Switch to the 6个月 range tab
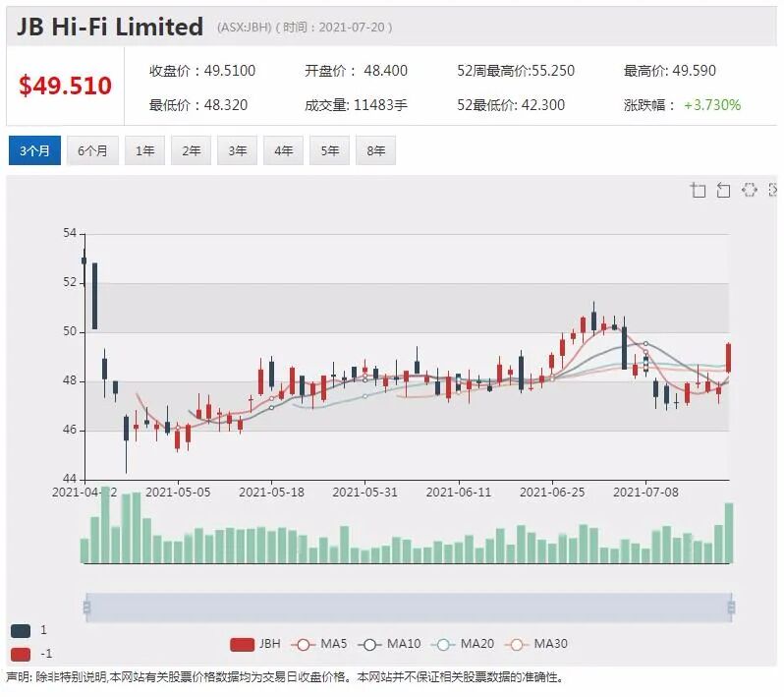This screenshot has width=784, height=697. point(92,150)
